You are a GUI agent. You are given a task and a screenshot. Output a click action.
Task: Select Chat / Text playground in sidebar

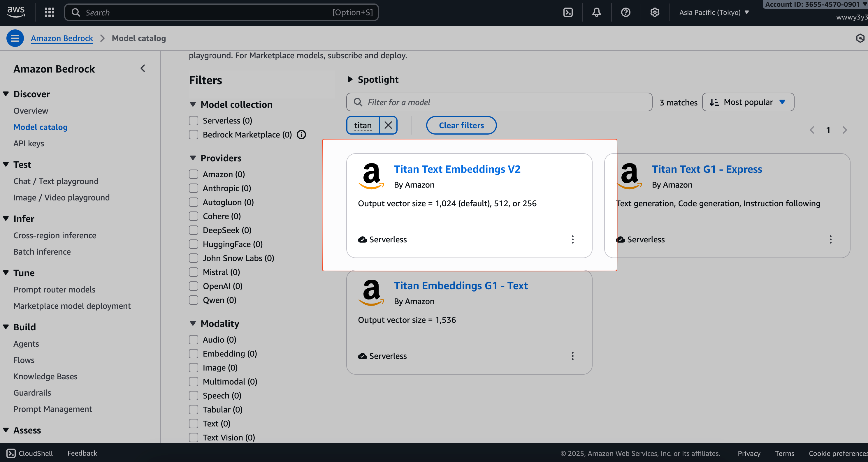pyautogui.click(x=56, y=181)
